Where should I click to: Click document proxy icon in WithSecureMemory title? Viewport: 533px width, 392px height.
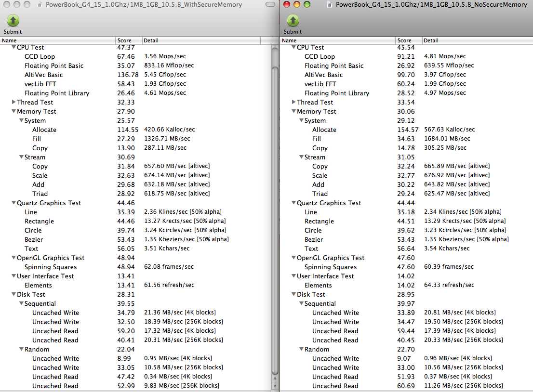click(x=40, y=5)
